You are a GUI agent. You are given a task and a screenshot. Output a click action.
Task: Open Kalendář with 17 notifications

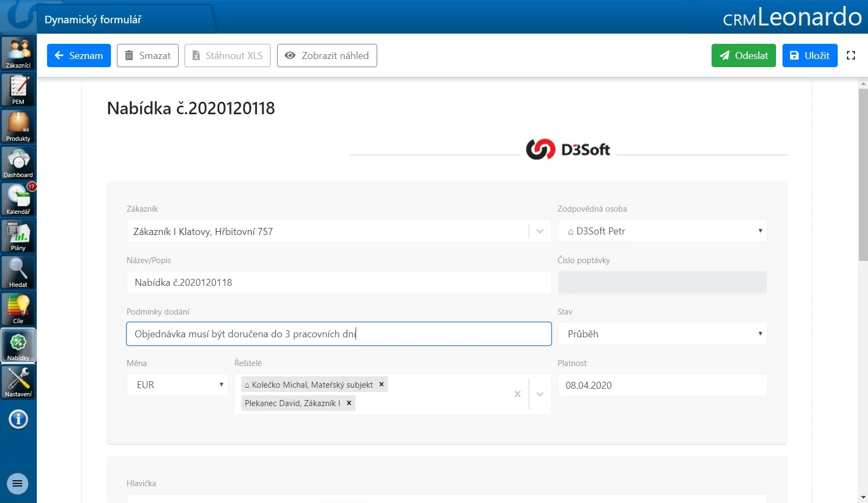tap(18, 199)
